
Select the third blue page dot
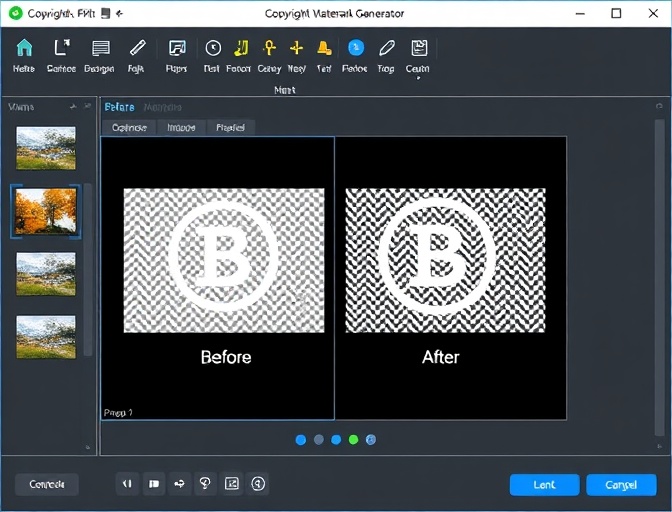336,440
